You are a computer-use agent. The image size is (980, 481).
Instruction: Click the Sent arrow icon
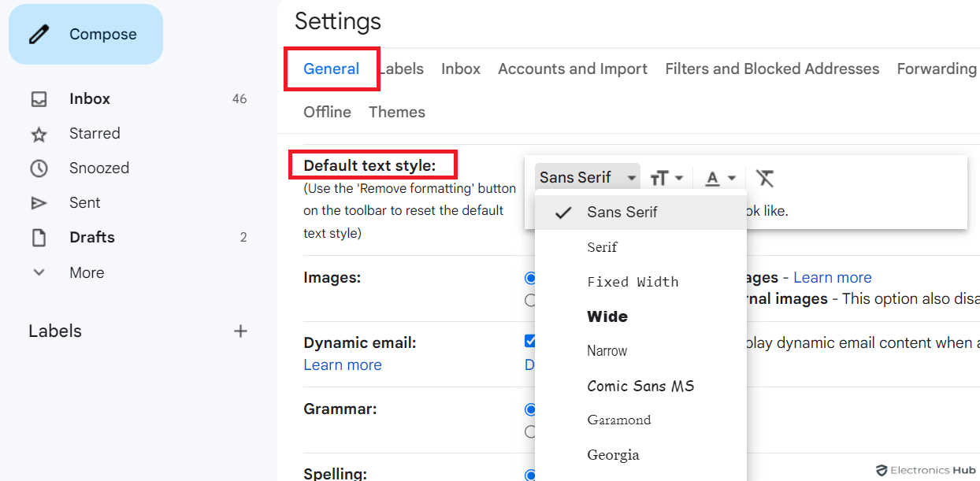[39, 202]
